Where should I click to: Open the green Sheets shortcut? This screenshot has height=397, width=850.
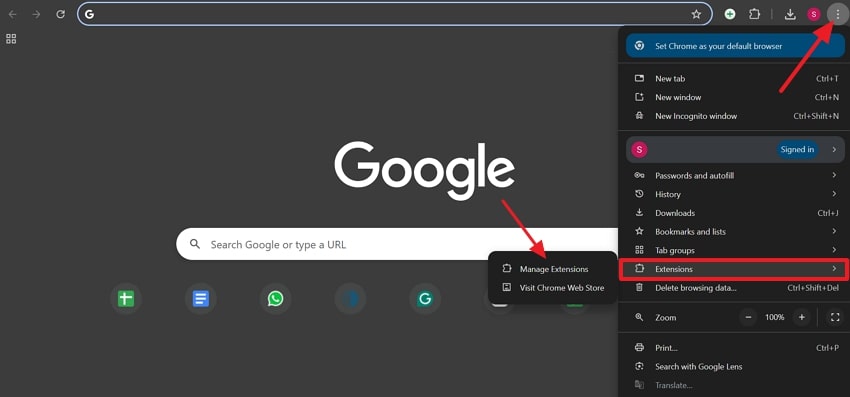pos(126,298)
